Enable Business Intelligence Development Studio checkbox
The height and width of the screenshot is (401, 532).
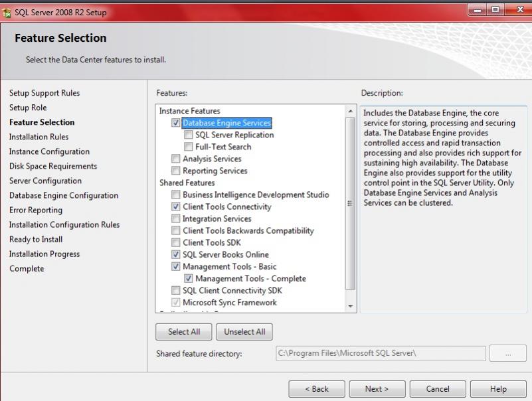point(175,195)
